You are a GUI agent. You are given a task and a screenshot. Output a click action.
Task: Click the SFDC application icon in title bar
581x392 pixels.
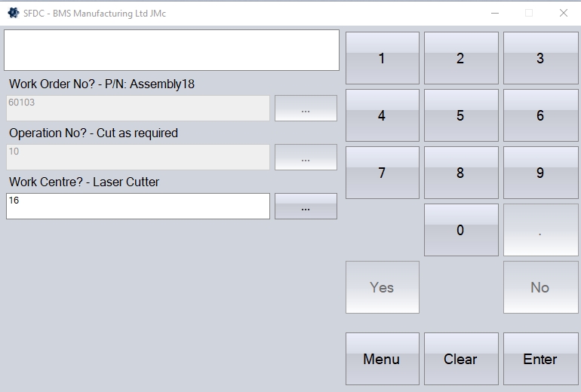click(x=13, y=13)
